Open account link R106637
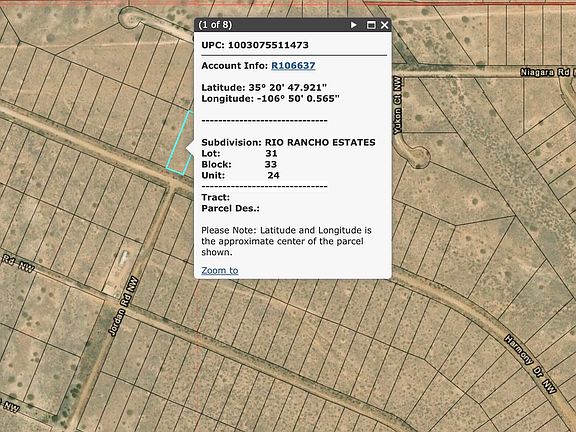 (293, 66)
